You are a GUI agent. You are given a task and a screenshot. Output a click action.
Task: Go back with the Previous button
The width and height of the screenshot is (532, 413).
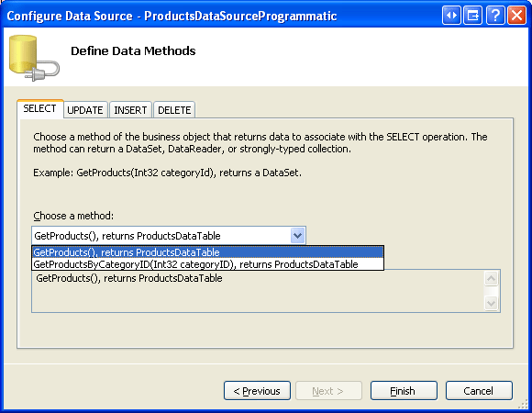pos(257,391)
